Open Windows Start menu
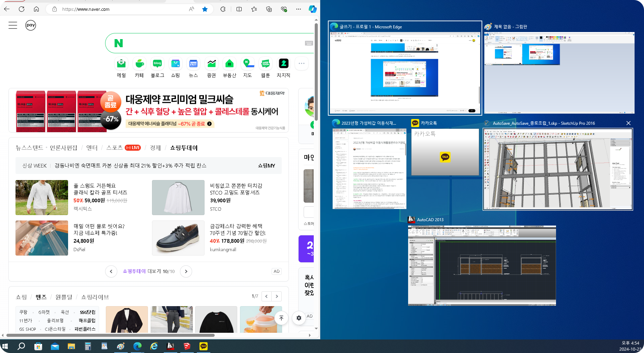644x353 pixels. pyautogui.click(x=5, y=346)
